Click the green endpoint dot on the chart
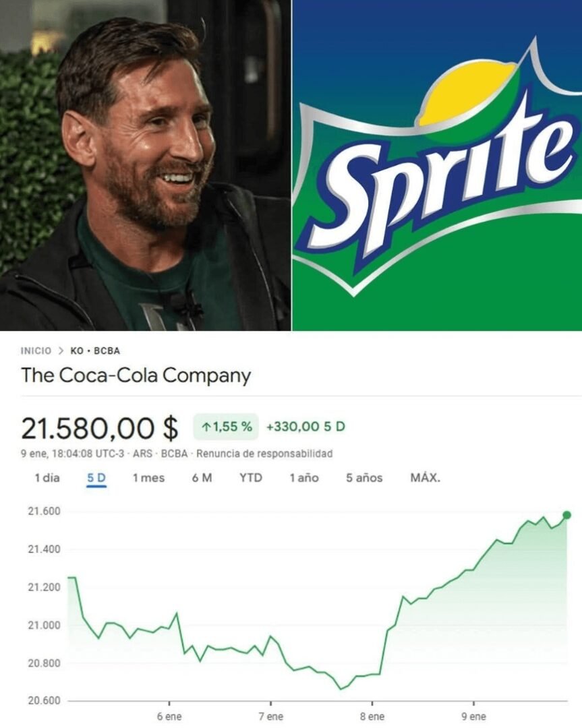 click(x=566, y=515)
